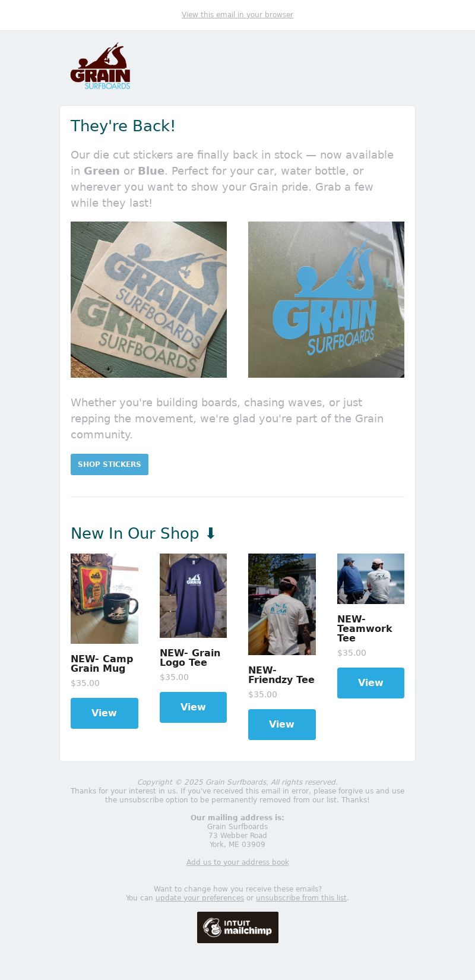Click the down arrow emoji beside New In Our Shop
Viewport: 475px width, 980px height.
tap(210, 533)
